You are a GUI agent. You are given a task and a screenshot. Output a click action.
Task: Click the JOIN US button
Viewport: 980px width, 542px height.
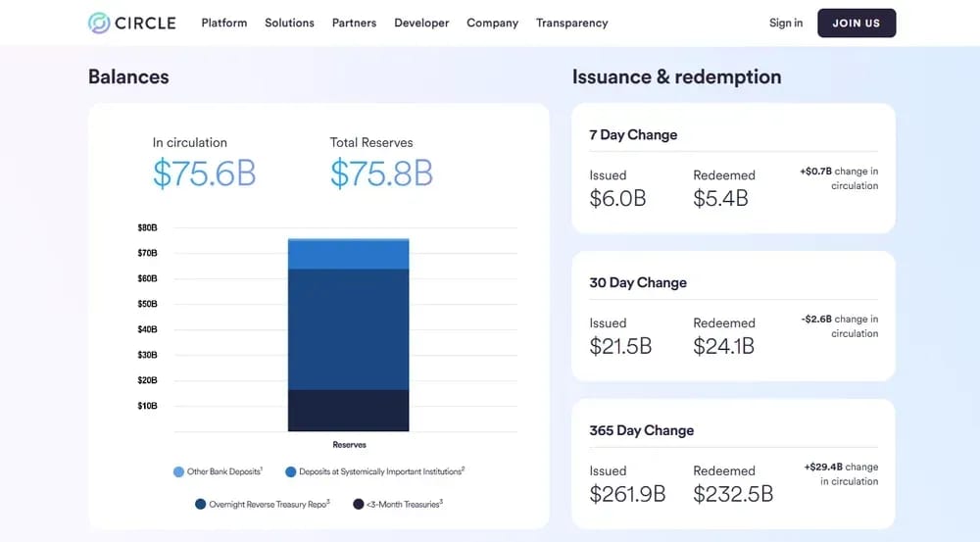point(857,24)
